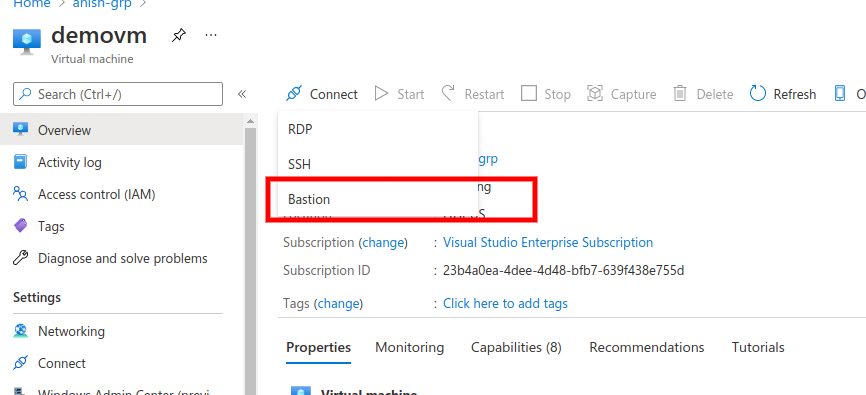866x395 pixels.
Task: Click change link next to Tags
Action: coord(339,303)
